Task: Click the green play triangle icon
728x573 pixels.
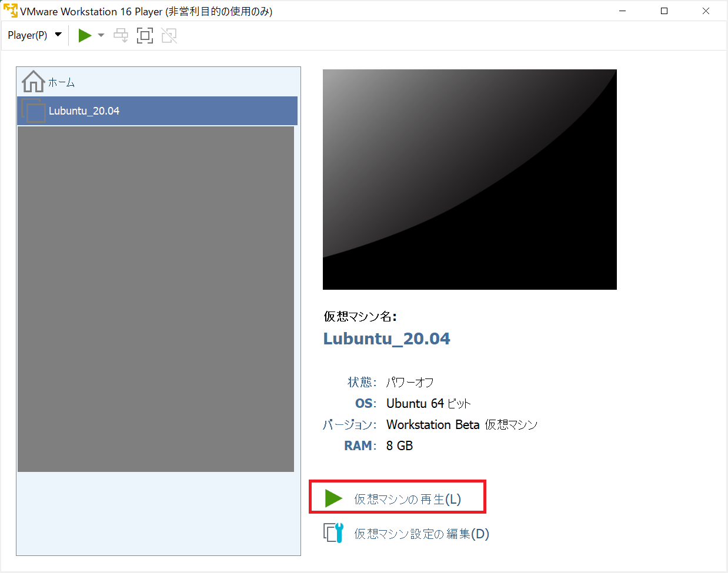Action: coord(333,498)
